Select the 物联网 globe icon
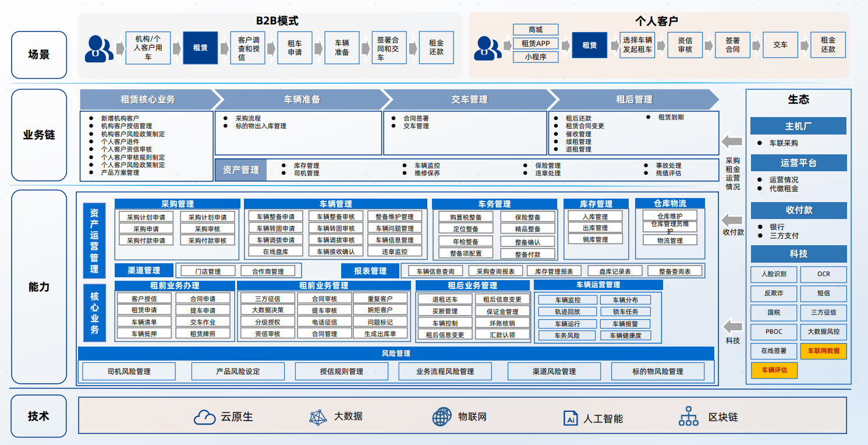 pos(442,417)
